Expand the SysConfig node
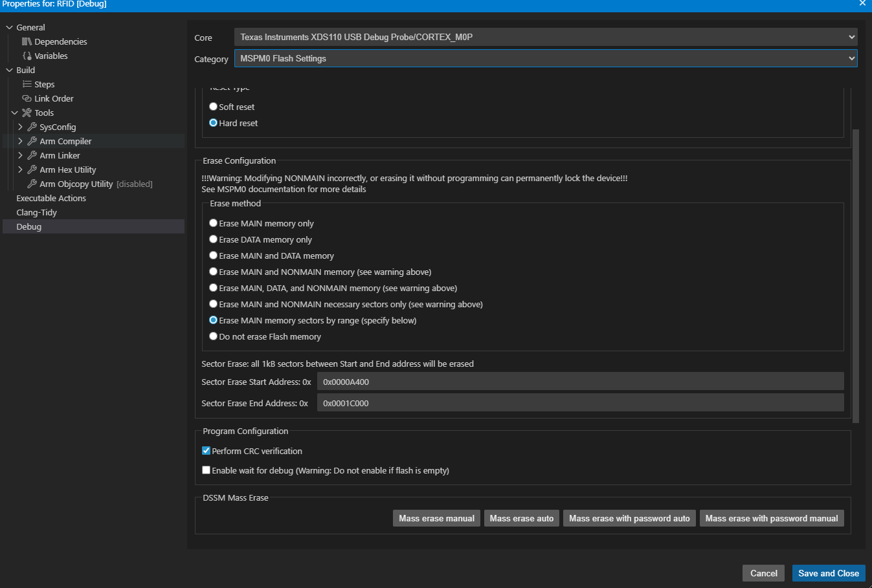The height and width of the screenshot is (588, 872). (20, 127)
